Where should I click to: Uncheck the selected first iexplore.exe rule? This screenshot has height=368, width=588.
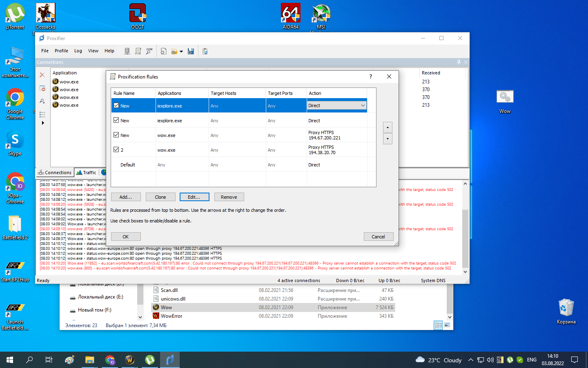point(116,105)
